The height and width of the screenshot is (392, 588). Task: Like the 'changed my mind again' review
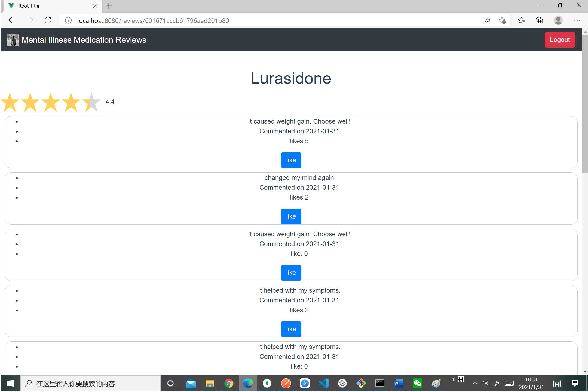click(291, 216)
